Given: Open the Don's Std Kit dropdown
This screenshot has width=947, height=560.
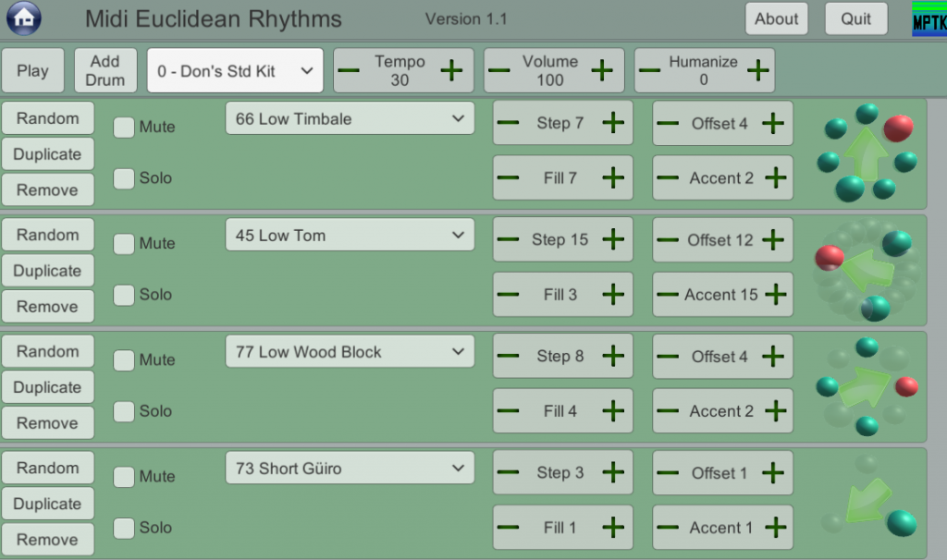Looking at the screenshot, I should (x=235, y=70).
